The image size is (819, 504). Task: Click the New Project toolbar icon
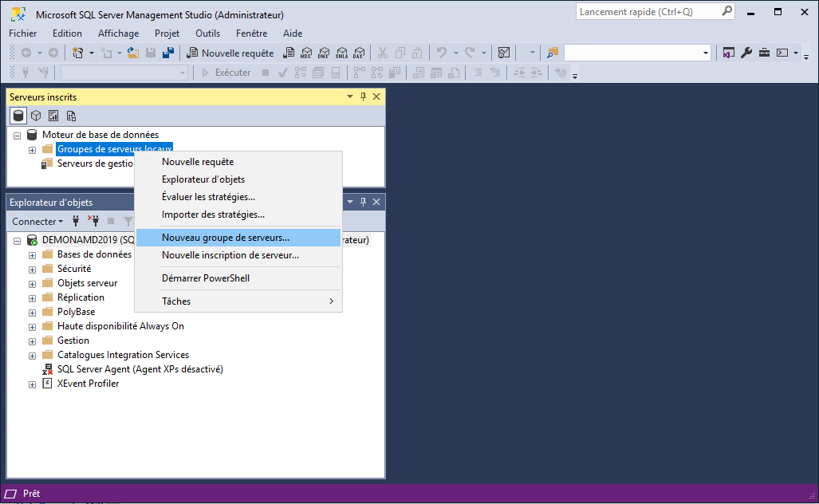coord(78,53)
